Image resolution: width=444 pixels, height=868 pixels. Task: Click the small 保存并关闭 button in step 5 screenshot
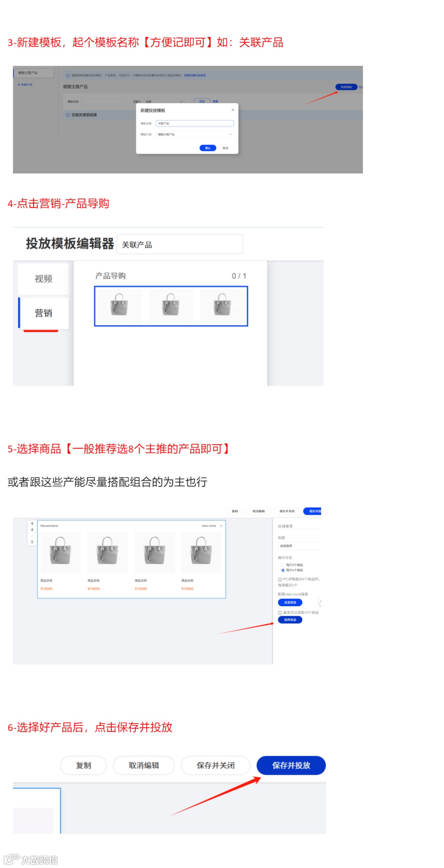tap(287, 511)
